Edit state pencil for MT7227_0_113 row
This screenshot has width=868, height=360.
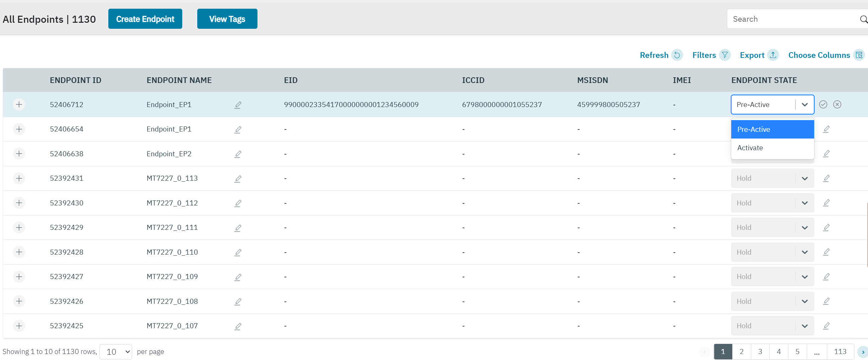826,178
